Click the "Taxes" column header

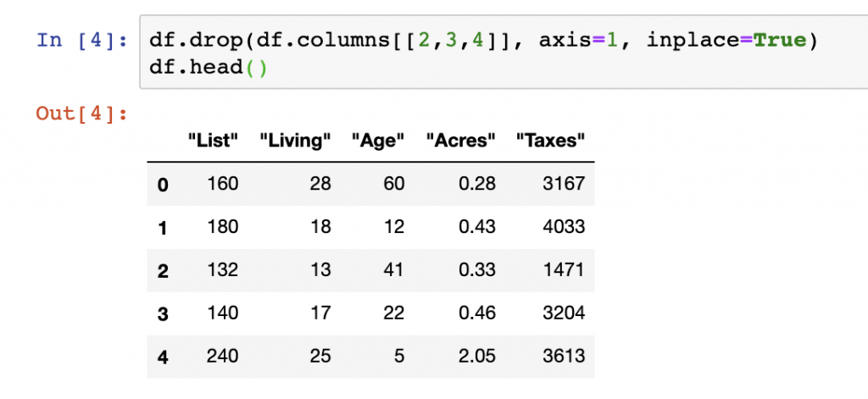[550, 141]
